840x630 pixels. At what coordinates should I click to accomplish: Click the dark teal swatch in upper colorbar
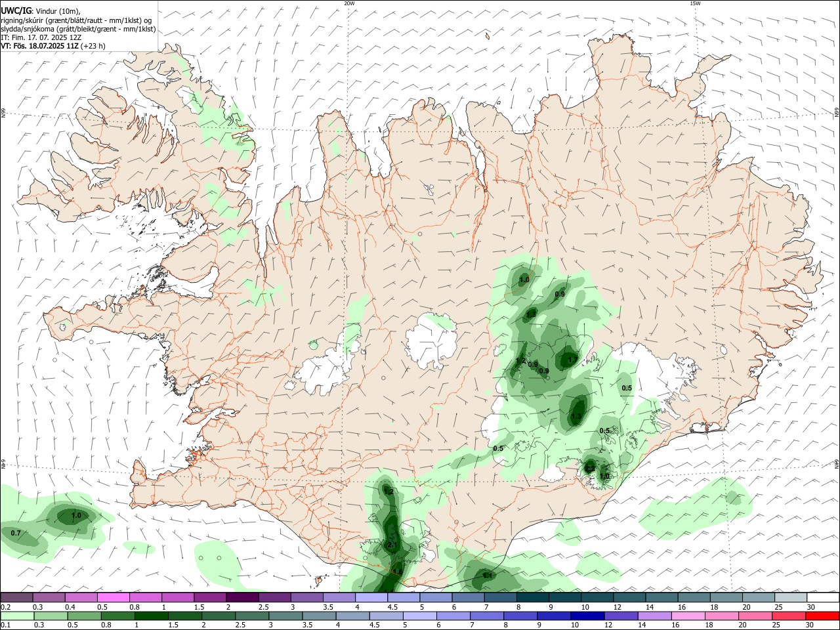(533, 597)
